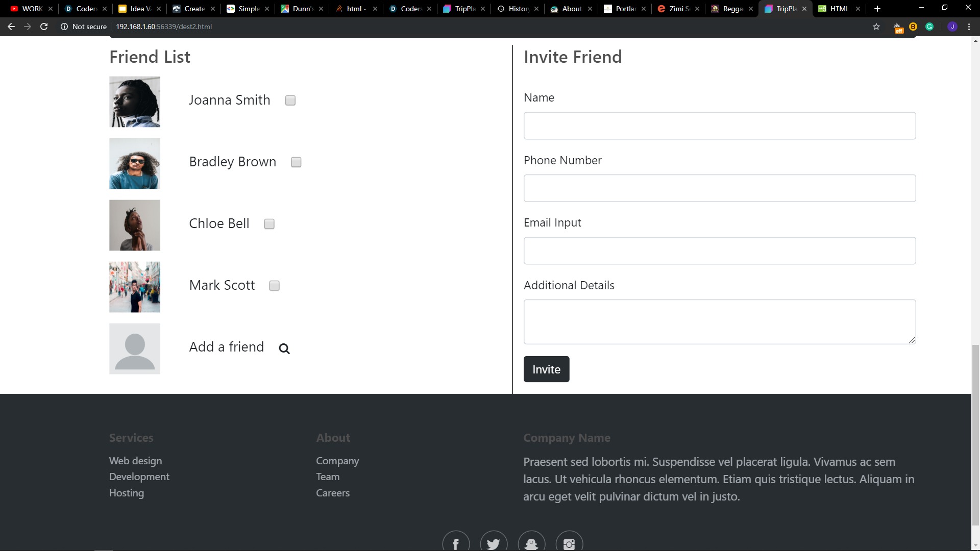Open the Careers footer link
The height and width of the screenshot is (551, 980).
(x=333, y=493)
